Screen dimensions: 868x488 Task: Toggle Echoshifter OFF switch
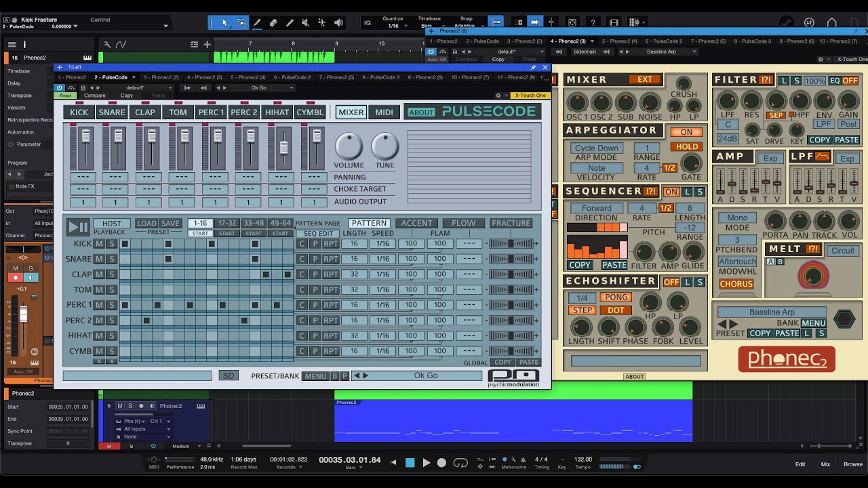click(671, 282)
